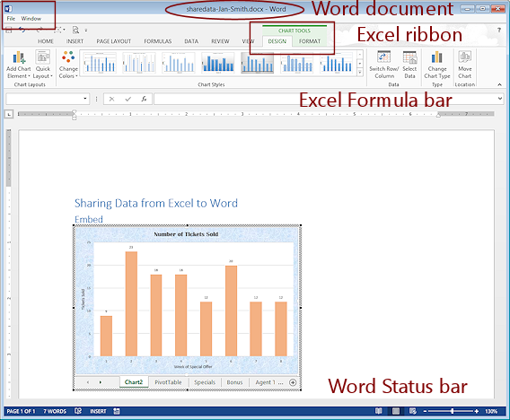This screenshot has width=510, height=420.
Task: Select the Chart2 sheet tab
Action: 134,382
